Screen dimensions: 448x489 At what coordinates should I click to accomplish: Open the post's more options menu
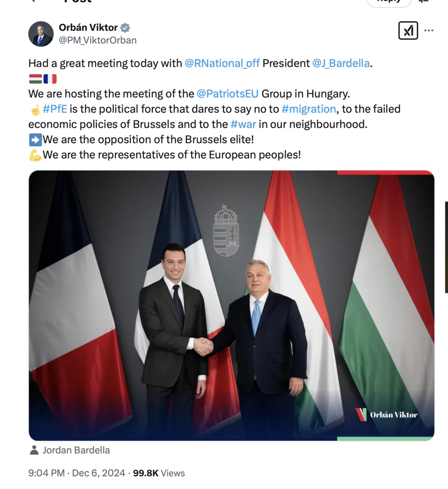(x=429, y=31)
